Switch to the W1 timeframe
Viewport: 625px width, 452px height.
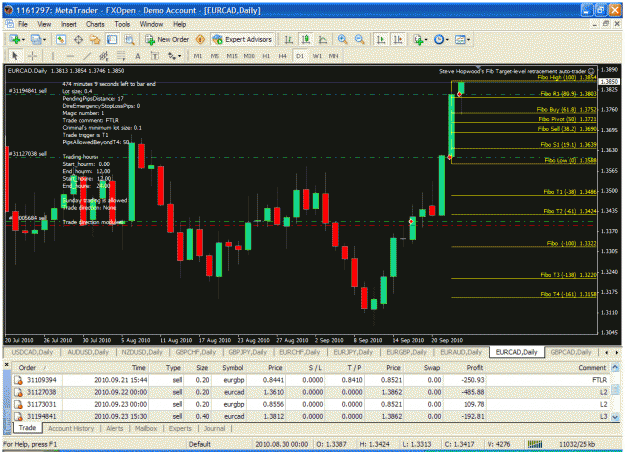click(x=317, y=56)
